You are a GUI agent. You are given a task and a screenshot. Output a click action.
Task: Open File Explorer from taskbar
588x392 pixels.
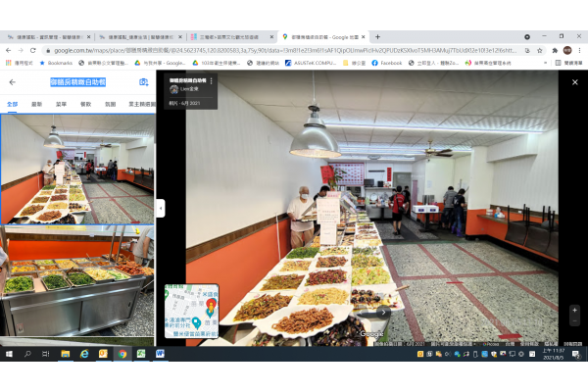pyautogui.click(x=66, y=354)
